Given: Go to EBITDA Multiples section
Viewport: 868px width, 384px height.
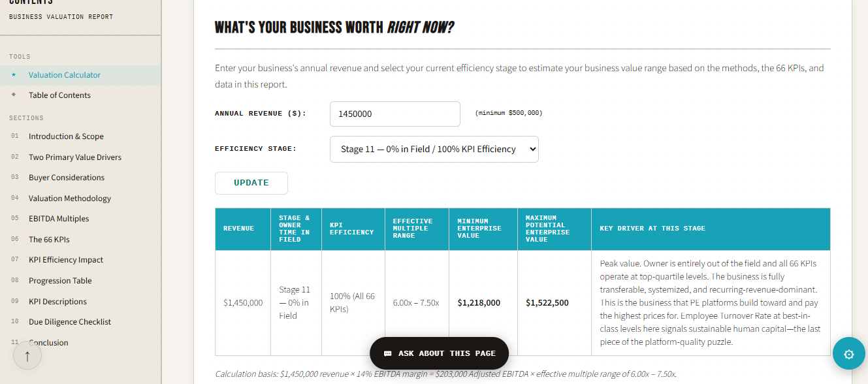Looking at the screenshot, I should pyautogui.click(x=59, y=219).
